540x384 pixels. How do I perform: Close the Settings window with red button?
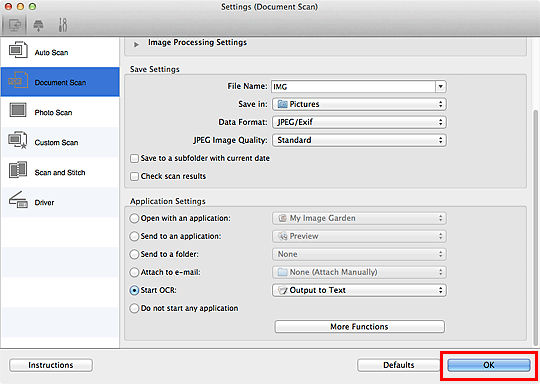click(x=8, y=7)
